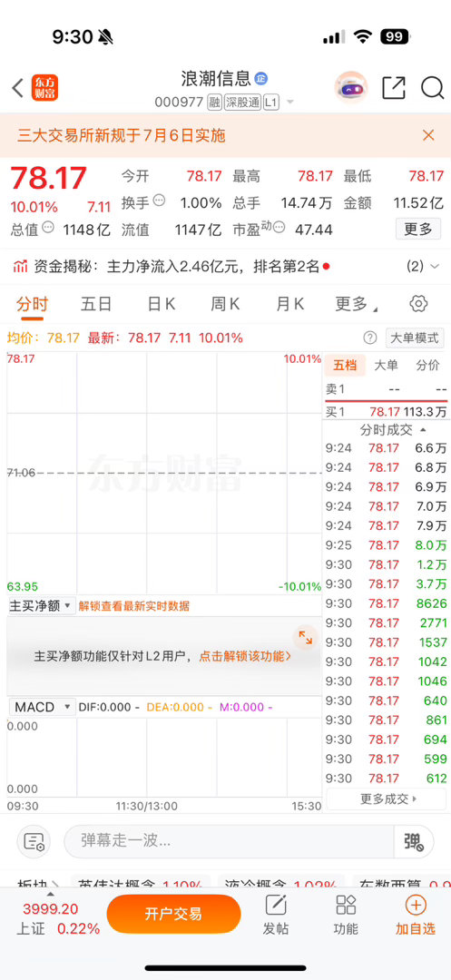451x980 pixels.
Task: Click the 开户交易 button
Action: click(x=173, y=914)
